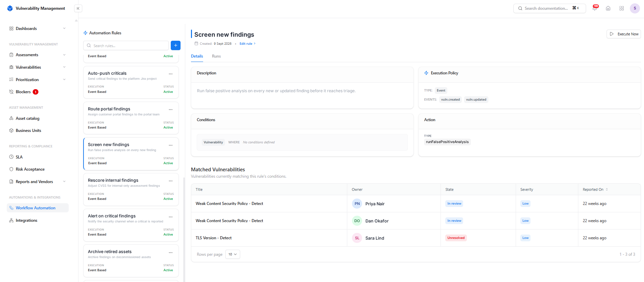Switch to the Runs tab
Screen dimensions: 644x282
pos(216,56)
